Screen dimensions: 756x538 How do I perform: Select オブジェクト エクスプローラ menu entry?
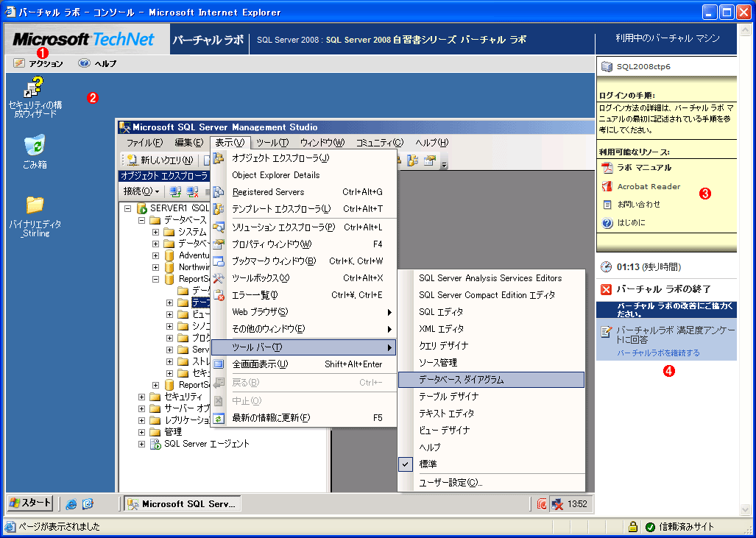click(304, 157)
